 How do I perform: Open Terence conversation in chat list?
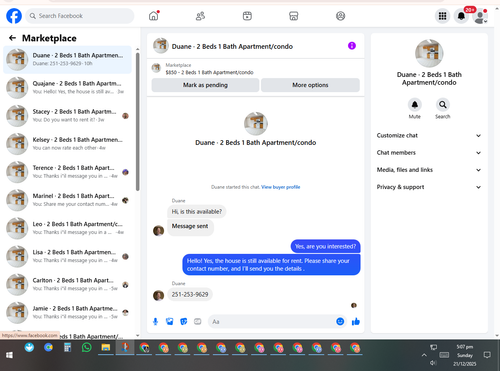click(67, 172)
